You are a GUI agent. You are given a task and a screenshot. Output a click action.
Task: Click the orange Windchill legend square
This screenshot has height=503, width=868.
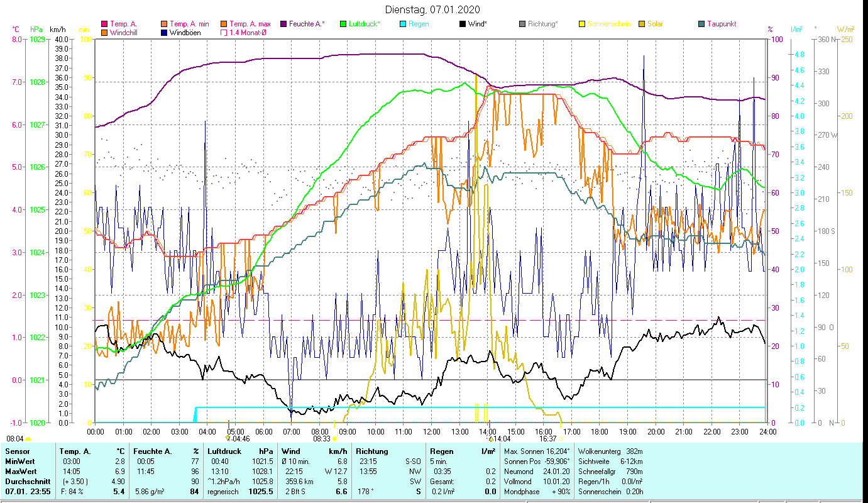click(104, 32)
